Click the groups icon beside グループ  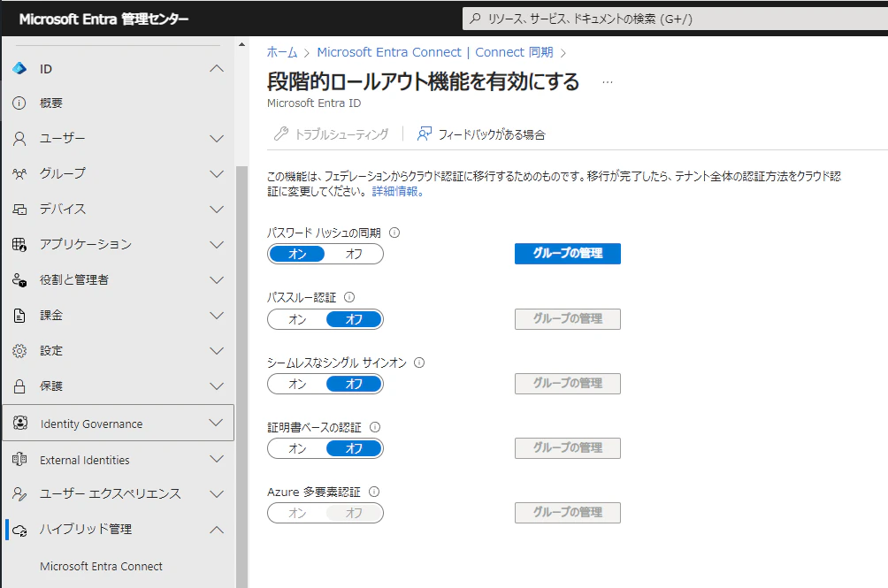click(19, 173)
